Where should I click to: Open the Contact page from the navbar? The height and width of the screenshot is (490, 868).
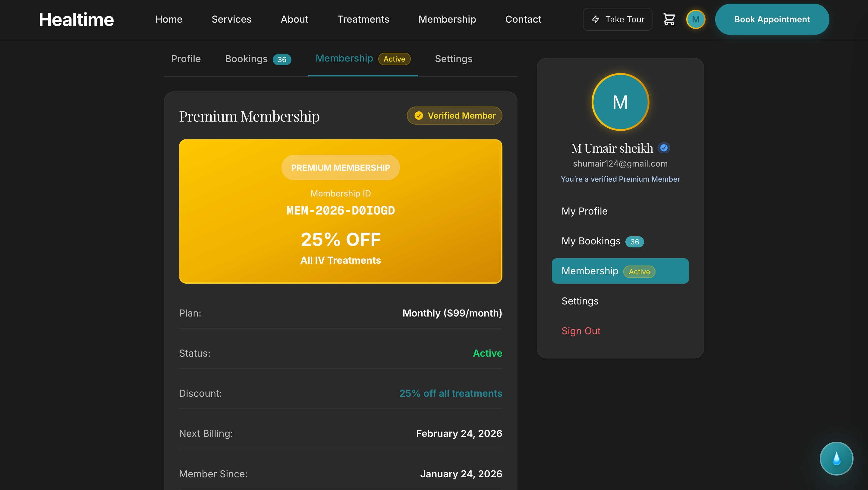(523, 19)
